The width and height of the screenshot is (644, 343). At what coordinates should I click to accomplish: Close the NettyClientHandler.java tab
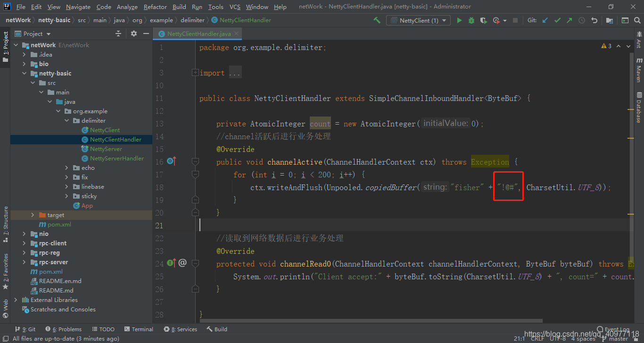(x=237, y=33)
